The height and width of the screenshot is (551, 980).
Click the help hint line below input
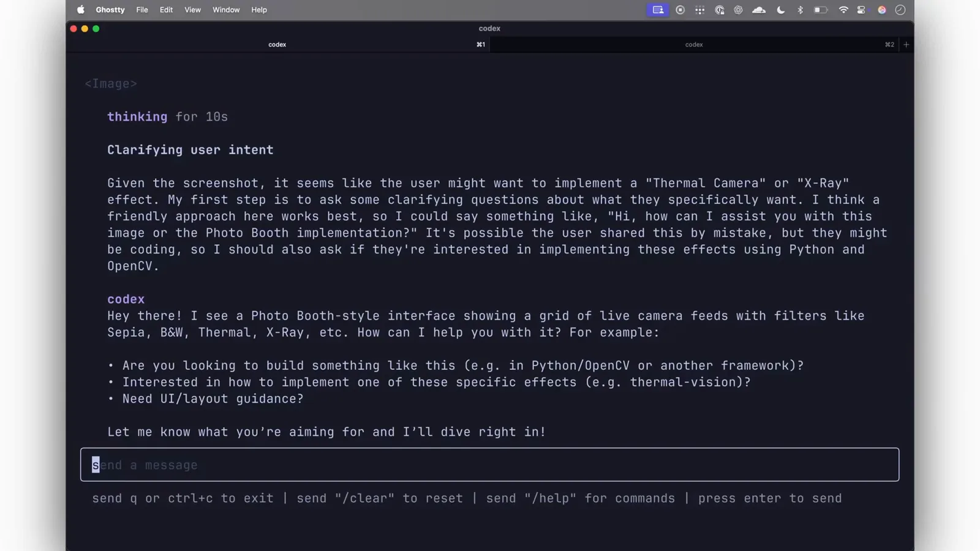click(467, 498)
